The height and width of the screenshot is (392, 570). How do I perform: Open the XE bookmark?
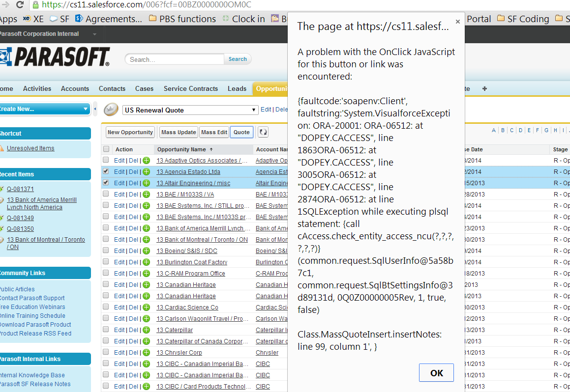(x=33, y=19)
